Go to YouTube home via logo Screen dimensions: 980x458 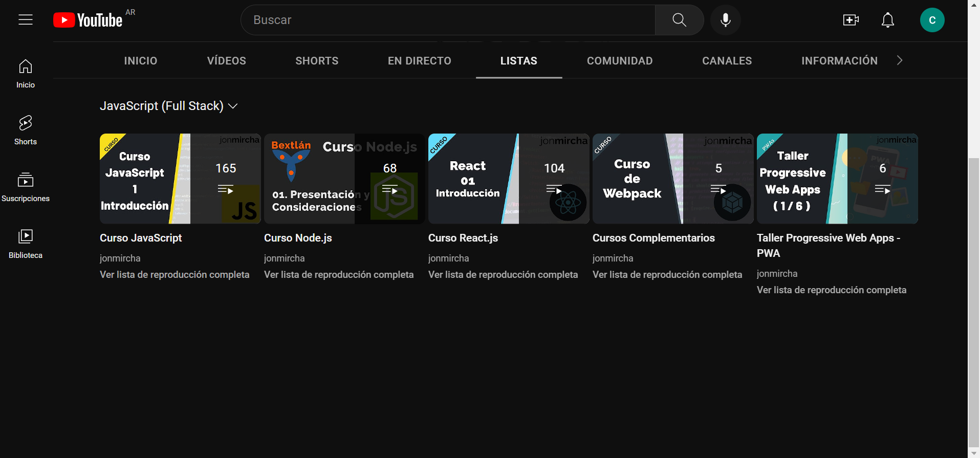pos(88,20)
